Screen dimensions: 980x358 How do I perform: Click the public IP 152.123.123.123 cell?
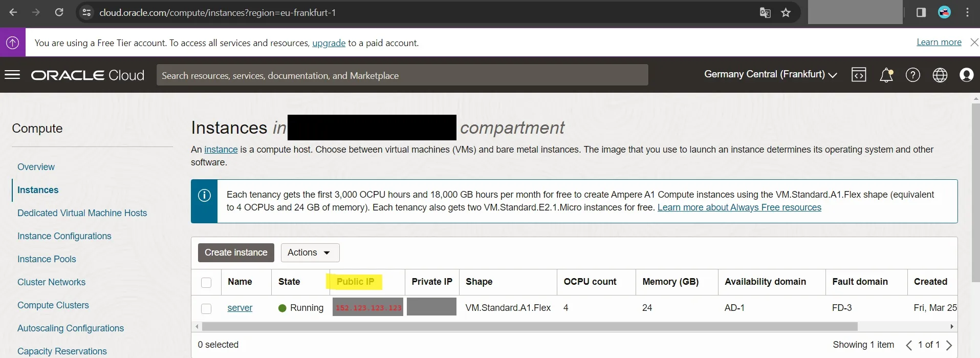(x=368, y=308)
